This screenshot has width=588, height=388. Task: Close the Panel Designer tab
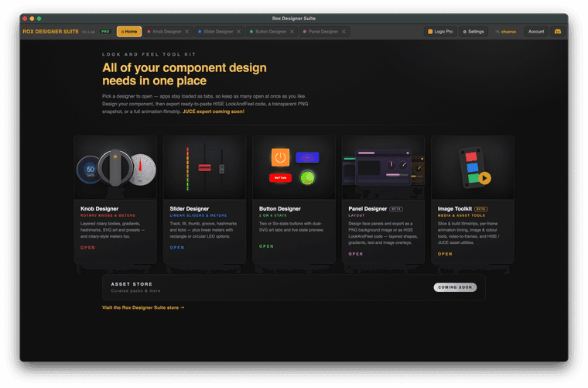pyautogui.click(x=344, y=32)
